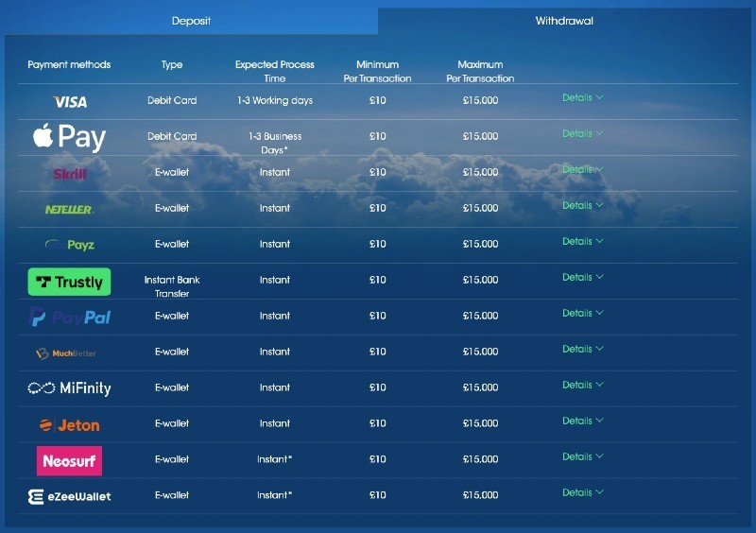Image resolution: width=756 pixels, height=533 pixels.
Task: Click 'Instant Bank Transfer' in Trustly row
Action: click(x=172, y=286)
